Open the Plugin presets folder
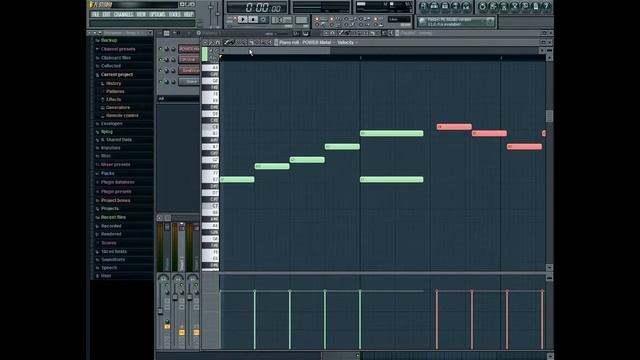 [x=116, y=191]
